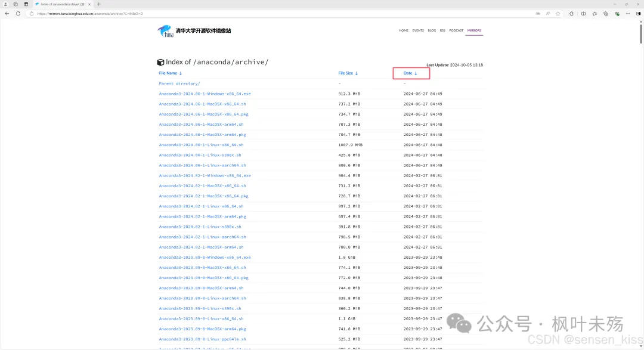Download Anaconda3-2023.09-0-MacOSX-x86_64.sh

point(202,268)
